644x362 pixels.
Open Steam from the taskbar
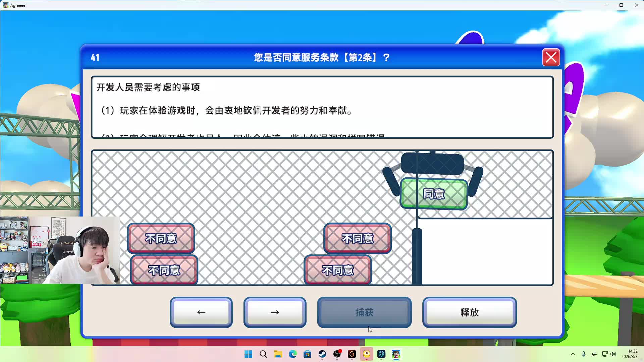pyautogui.click(x=322, y=354)
